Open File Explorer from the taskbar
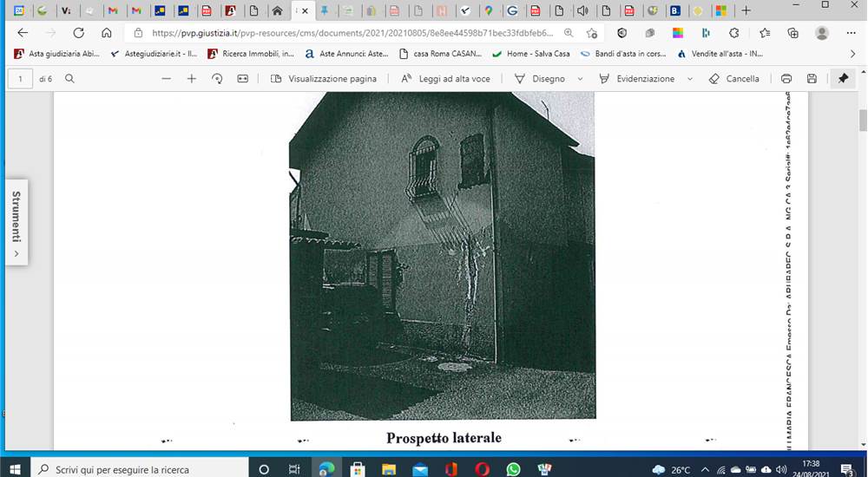This screenshot has height=477, width=868. (x=389, y=469)
